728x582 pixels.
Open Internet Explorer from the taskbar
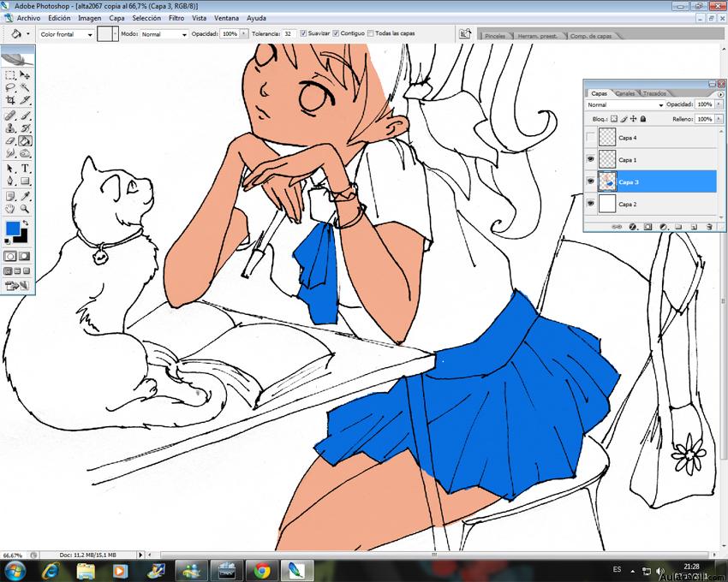point(51,570)
